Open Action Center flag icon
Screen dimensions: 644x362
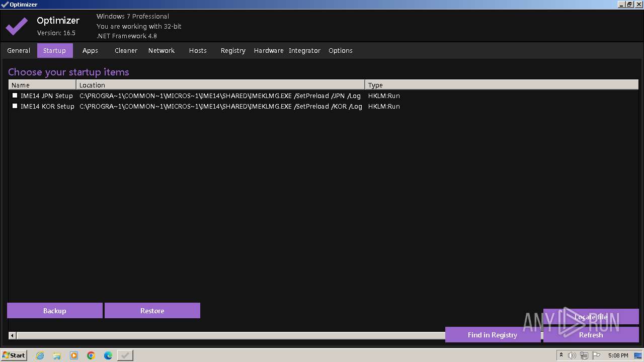[596, 355]
